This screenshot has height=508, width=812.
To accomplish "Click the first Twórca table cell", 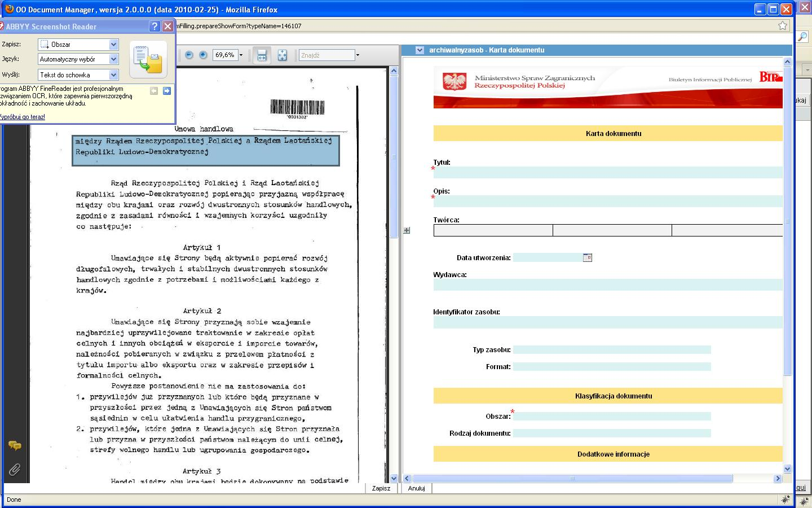I will (493, 230).
